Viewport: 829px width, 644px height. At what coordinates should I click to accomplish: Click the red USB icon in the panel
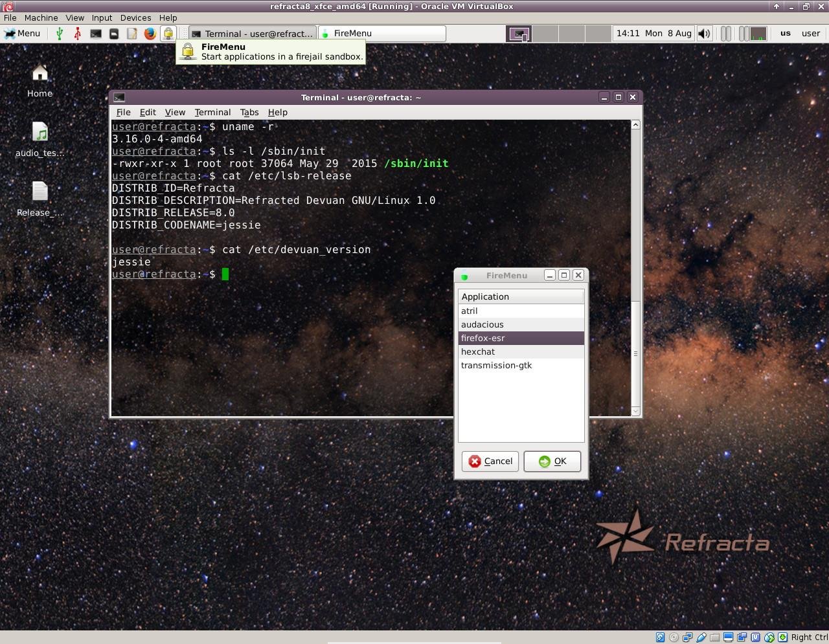pos(78,34)
